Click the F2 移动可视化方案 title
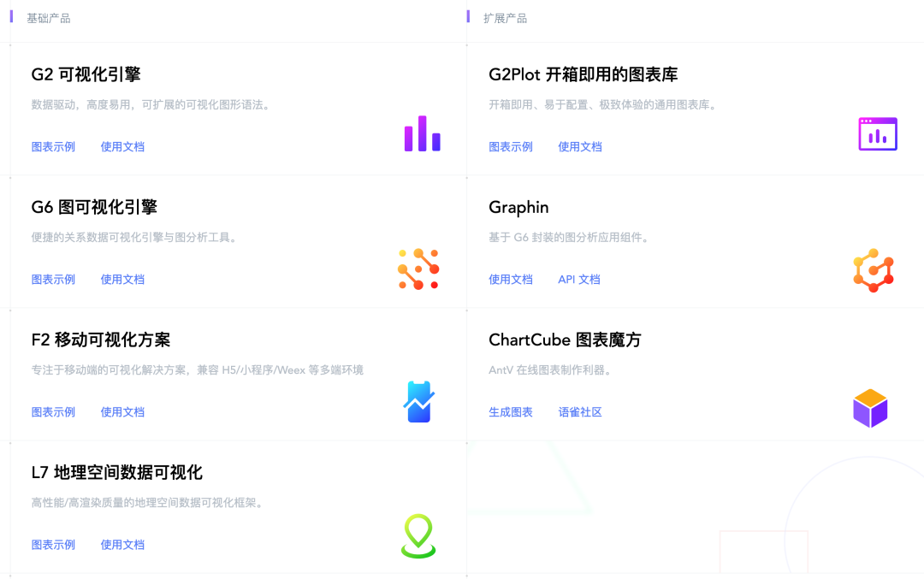This screenshot has height=579, width=924. (x=101, y=340)
